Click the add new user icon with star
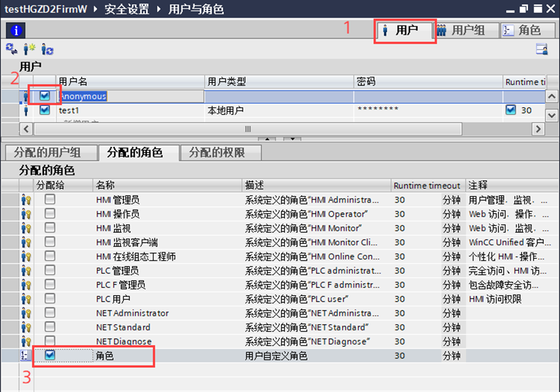This screenshot has width=560, height=392. [x=30, y=49]
